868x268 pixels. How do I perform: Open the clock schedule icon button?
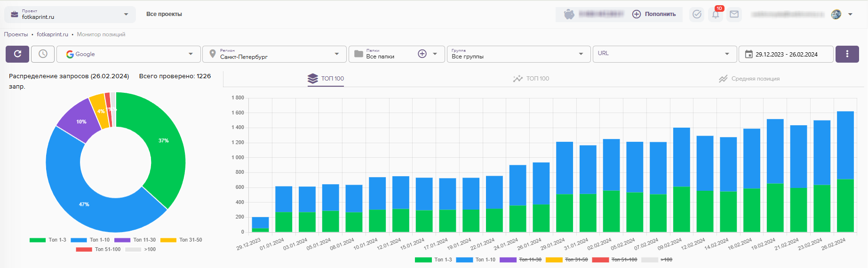pyautogui.click(x=43, y=54)
